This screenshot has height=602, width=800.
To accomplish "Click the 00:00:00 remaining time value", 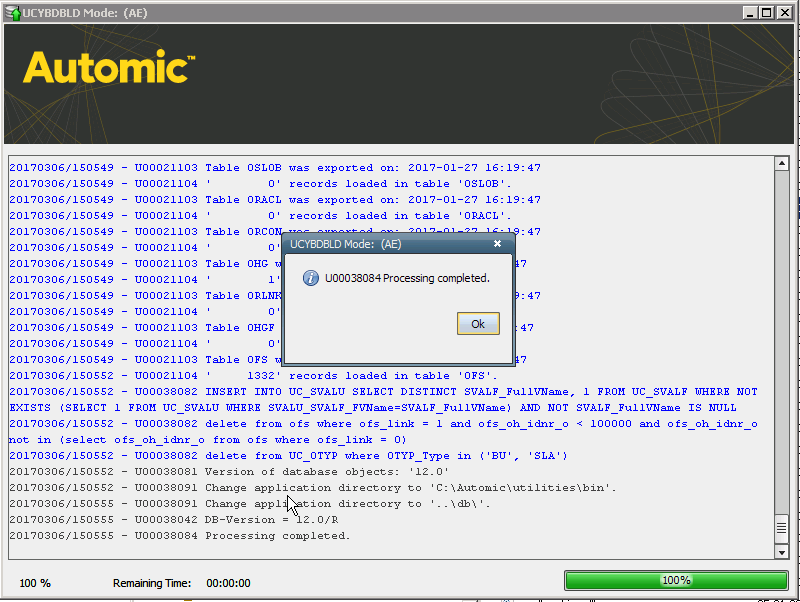I will [x=228, y=583].
